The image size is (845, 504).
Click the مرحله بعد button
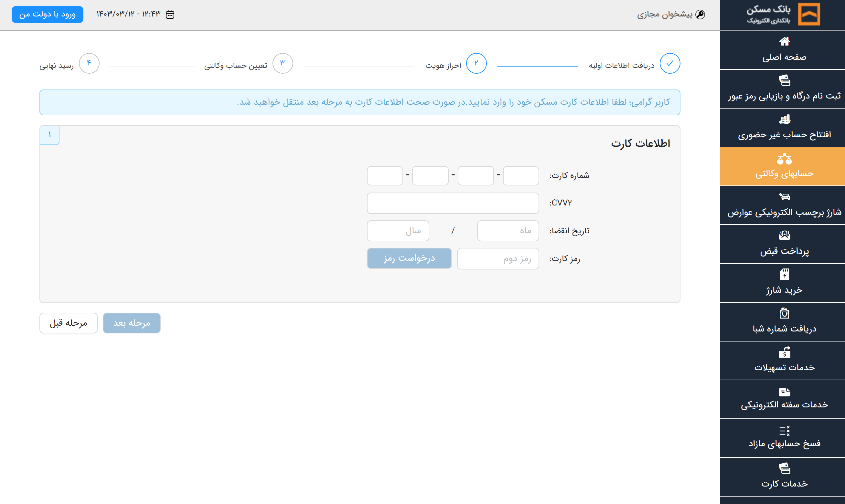pyautogui.click(x=132, y=323)
